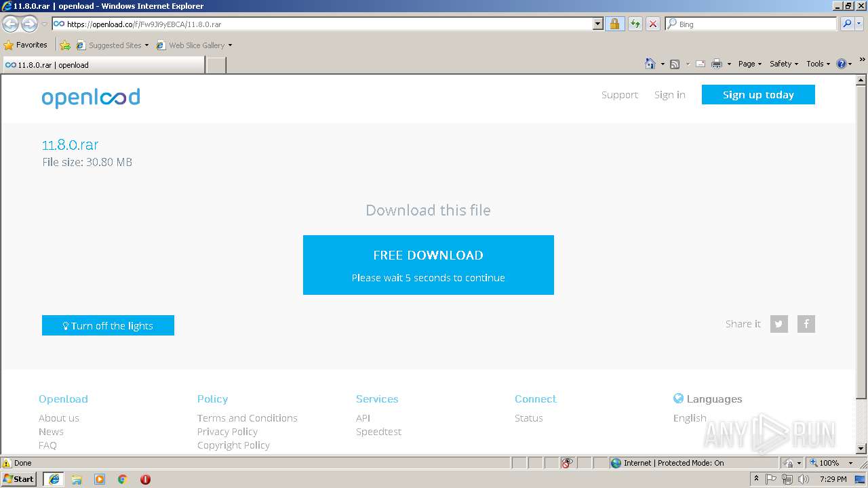
Task: Open Speedtest link
Action: tap(378, 432)
